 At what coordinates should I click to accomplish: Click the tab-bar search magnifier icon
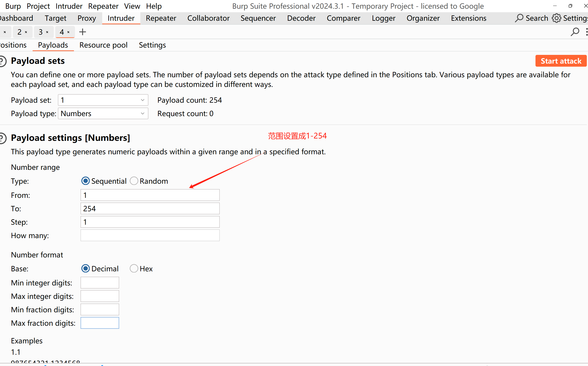[x=575, y=32]
